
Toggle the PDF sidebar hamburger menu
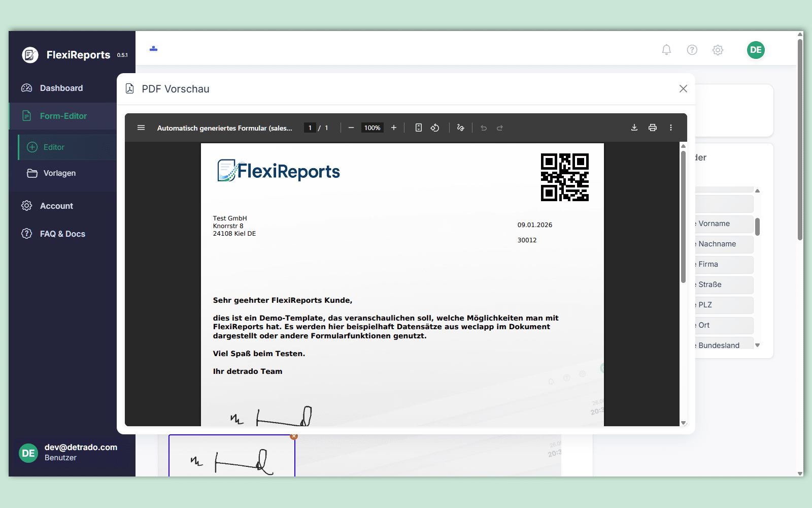141,128
